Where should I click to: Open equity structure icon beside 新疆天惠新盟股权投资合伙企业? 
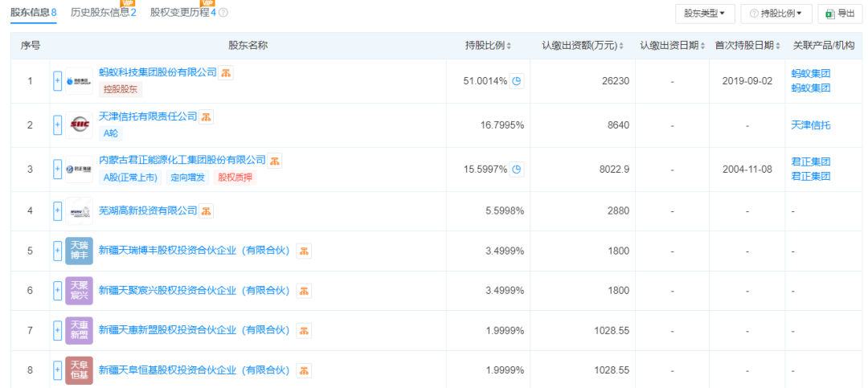303,330
